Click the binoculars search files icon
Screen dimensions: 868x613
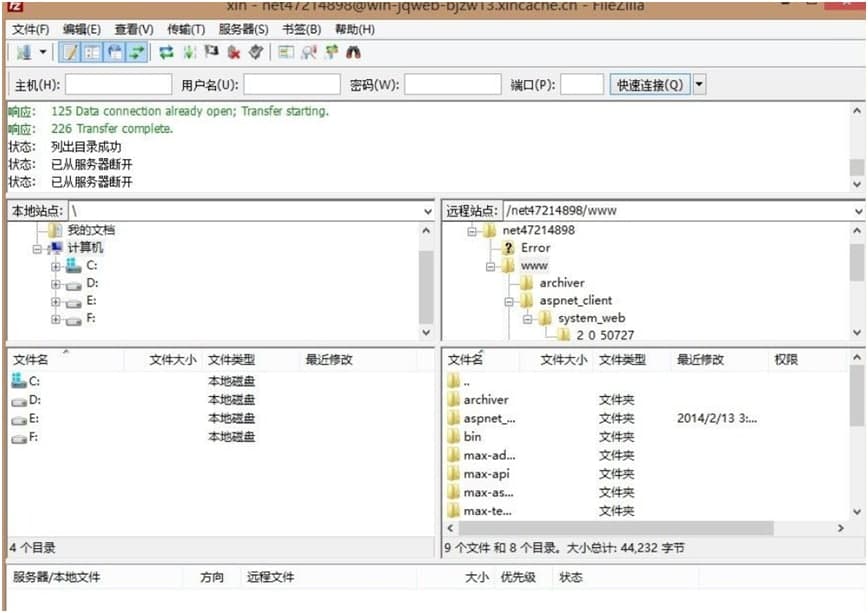[x=353, y=52]
